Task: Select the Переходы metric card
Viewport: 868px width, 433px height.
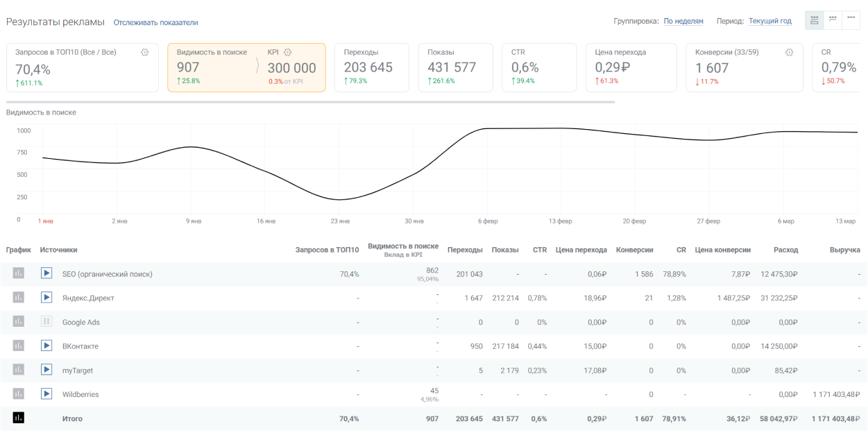Action: pos(372,67)
